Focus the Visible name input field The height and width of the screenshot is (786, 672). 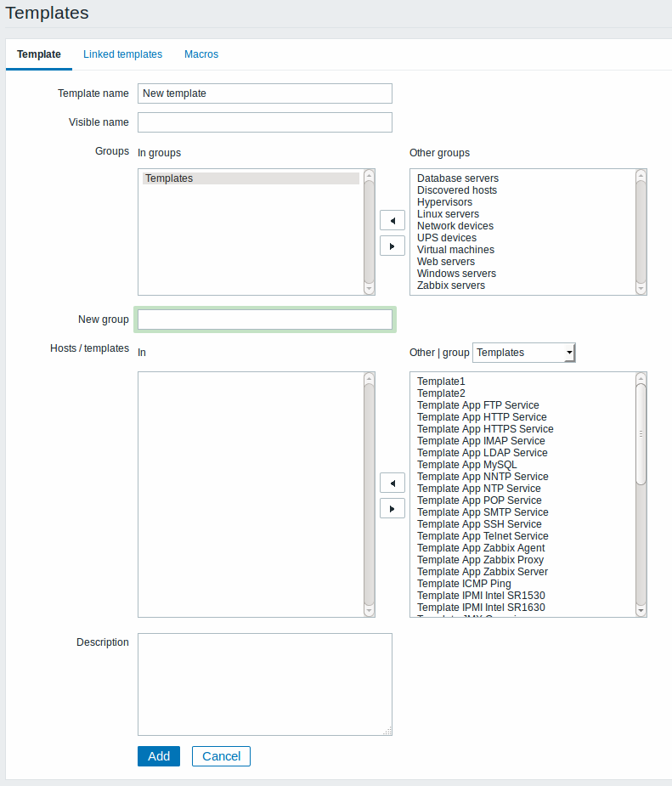pyautogui.click(x=265, y=122)
